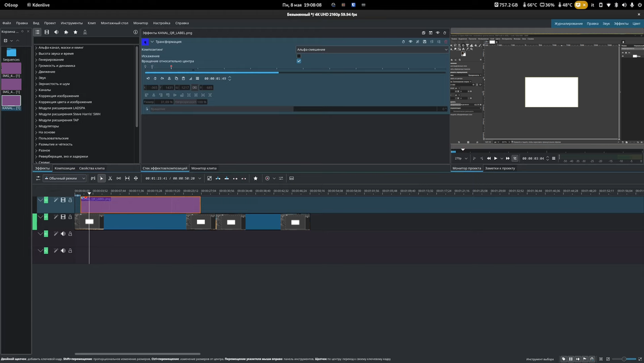Open the Композитинг Альфа-смешение dropdown

pyautogui.click(x=372, y=50)
